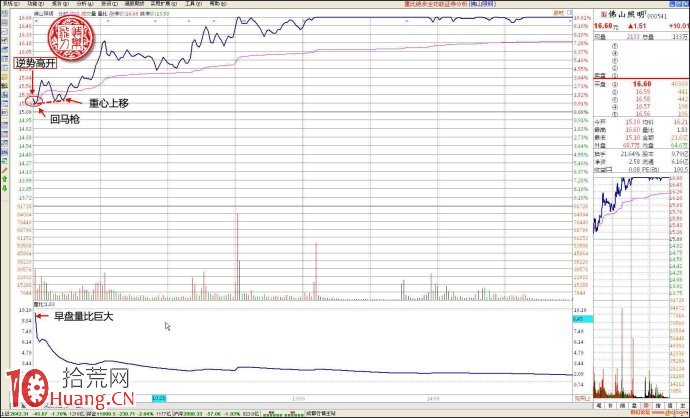
Task: Open the 工具 menu
Action: click(x=193, y=4)
